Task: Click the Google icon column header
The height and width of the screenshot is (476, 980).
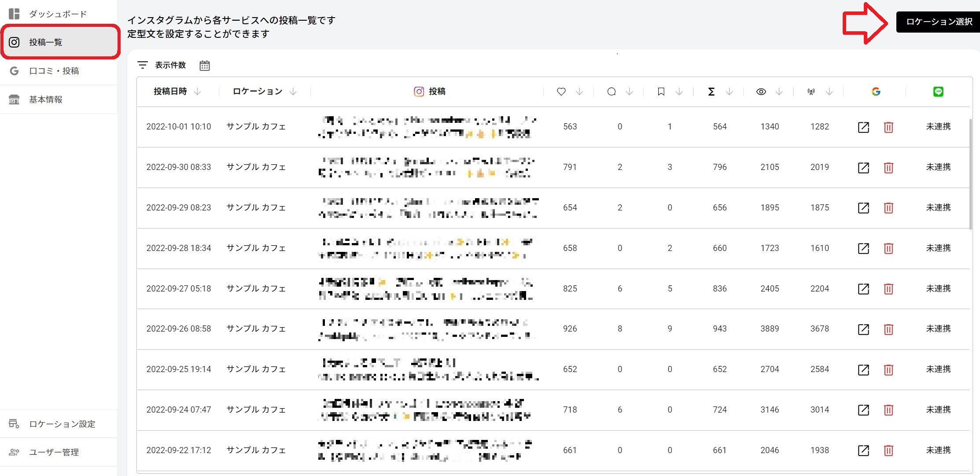Action: [876, 92]
